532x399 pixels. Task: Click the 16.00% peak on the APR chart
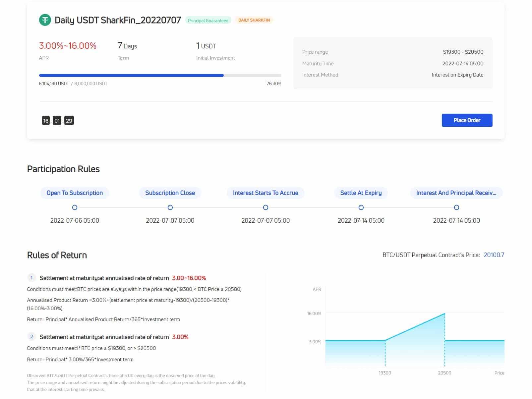tap(444, 313)
